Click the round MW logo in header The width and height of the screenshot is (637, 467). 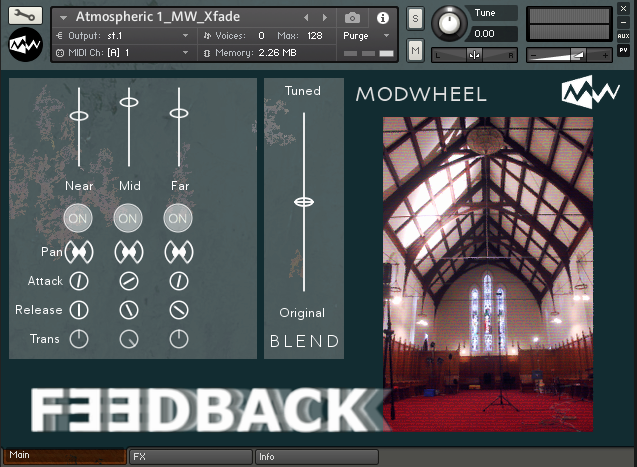click(x=25, y=45)
